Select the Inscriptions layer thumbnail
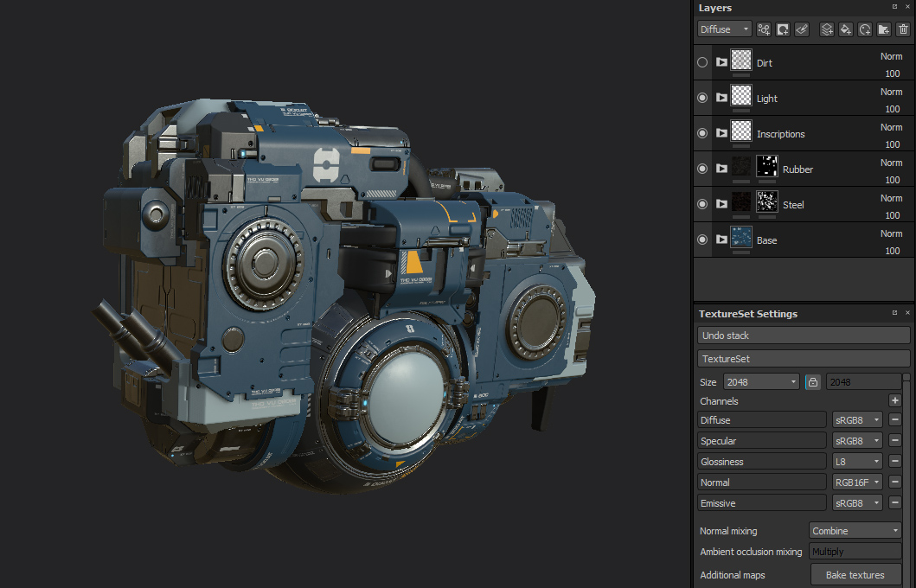 point(741,134)
